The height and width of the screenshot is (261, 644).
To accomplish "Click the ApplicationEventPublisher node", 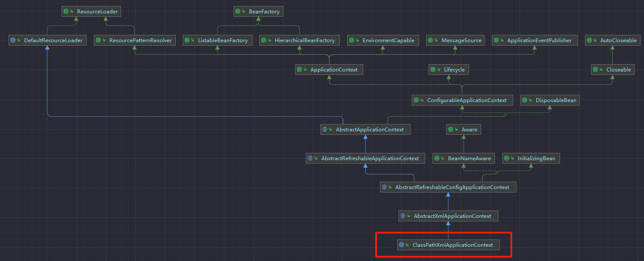I will click(535, 40).
